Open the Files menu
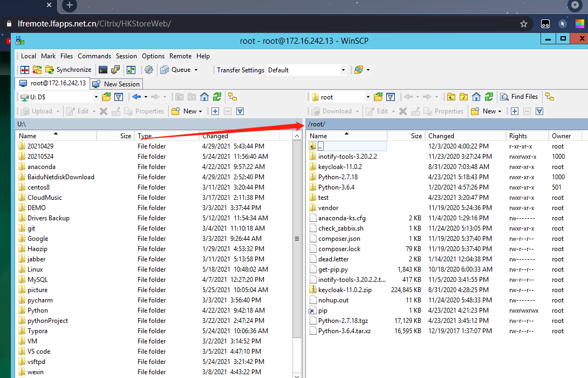Screen dimensions: 588x378 (x=66, y=56)
